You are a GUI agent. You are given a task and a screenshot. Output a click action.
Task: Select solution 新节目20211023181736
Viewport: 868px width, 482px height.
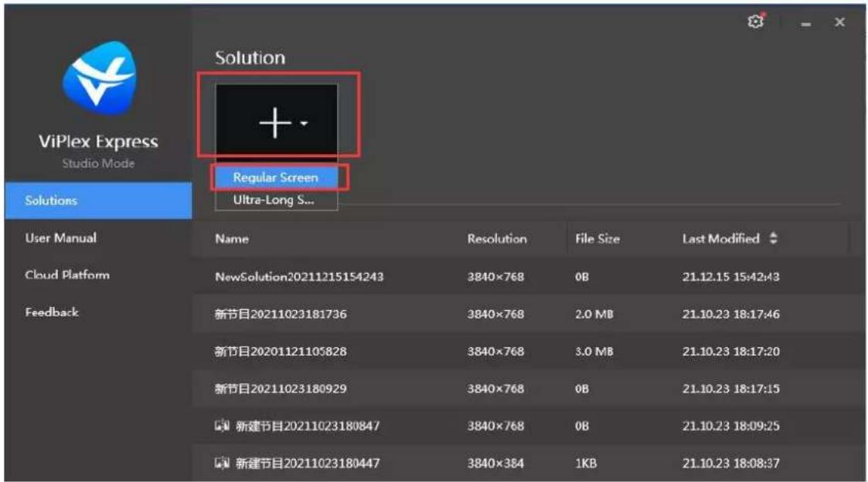pyautogui.click(x=528, y=313)
